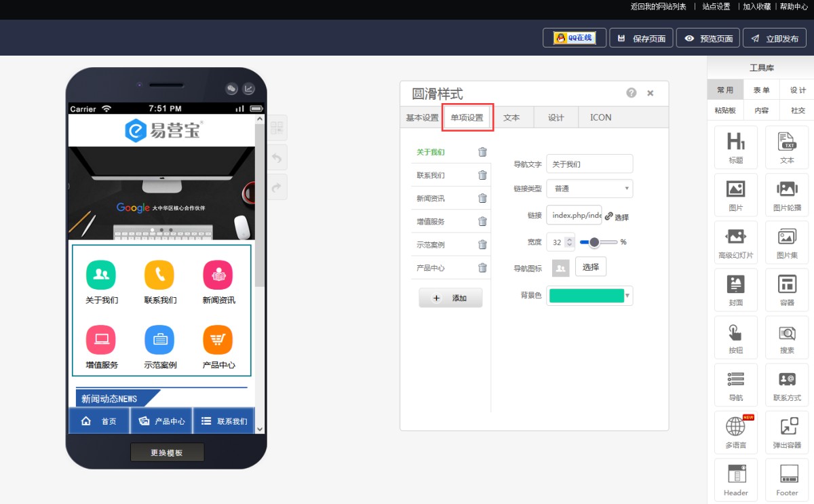Add the 多语言 language widget
Viewport: 814px width, 504px height.
pos(736,432)
